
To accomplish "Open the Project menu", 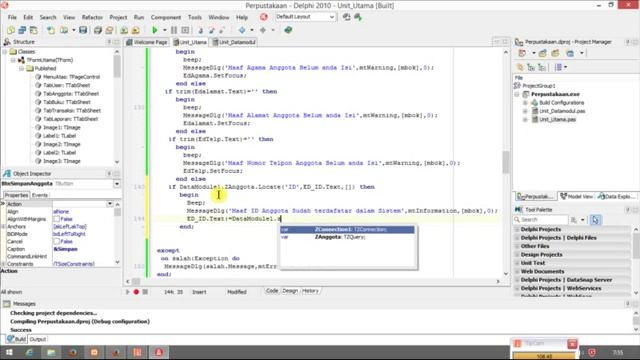I will tap(118, 17).
